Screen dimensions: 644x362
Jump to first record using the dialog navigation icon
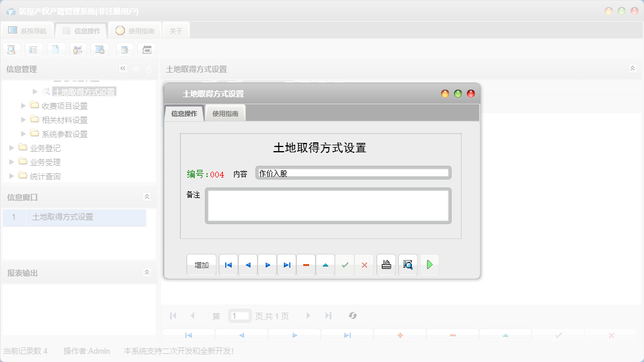[228, 265]
